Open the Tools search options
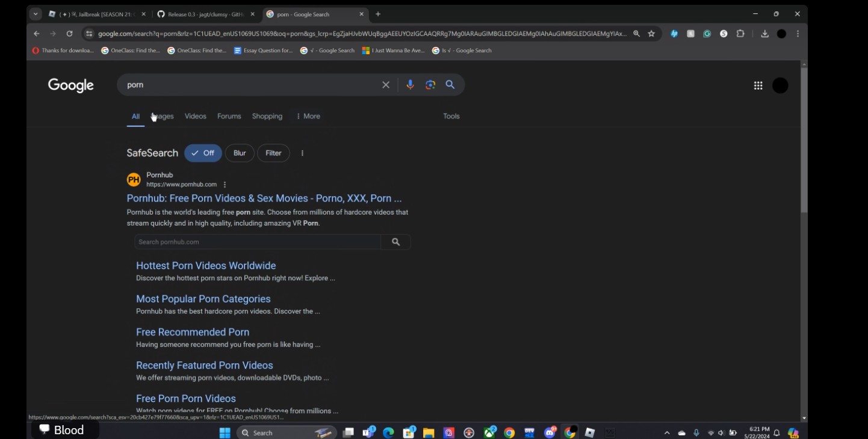The image size is (868, 439). click(451, 116)
